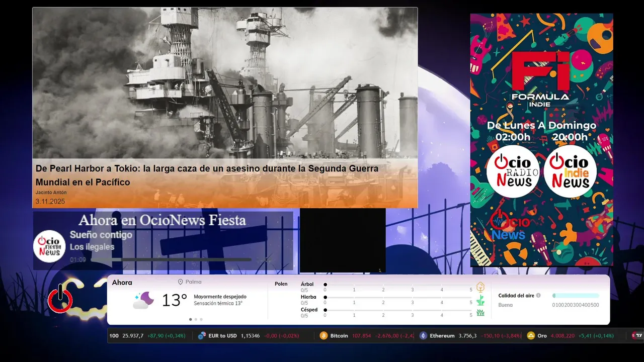Image resolution: width=644 pixels, height=362 pixels.
Task: Click the Bitcoin ticker label
Action: click(339, 336)
